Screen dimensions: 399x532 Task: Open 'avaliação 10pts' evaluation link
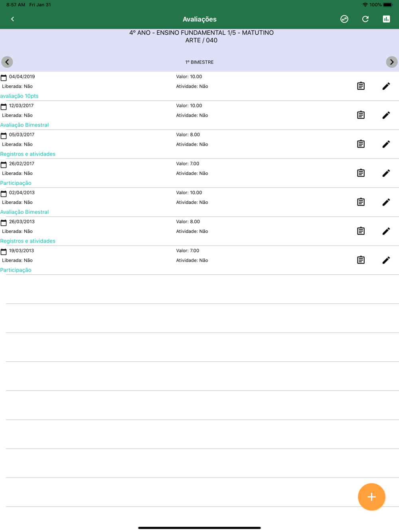pyautogui.click(x=19, y=96)
